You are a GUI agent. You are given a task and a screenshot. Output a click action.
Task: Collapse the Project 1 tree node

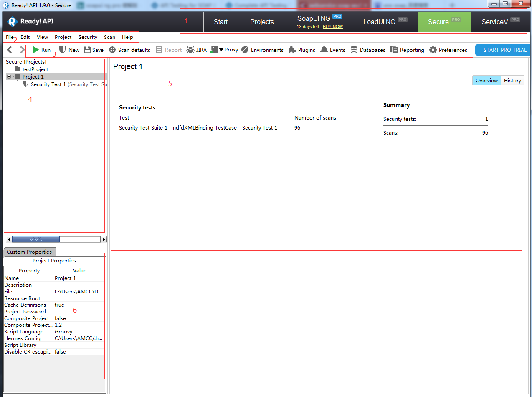(9, 76)
